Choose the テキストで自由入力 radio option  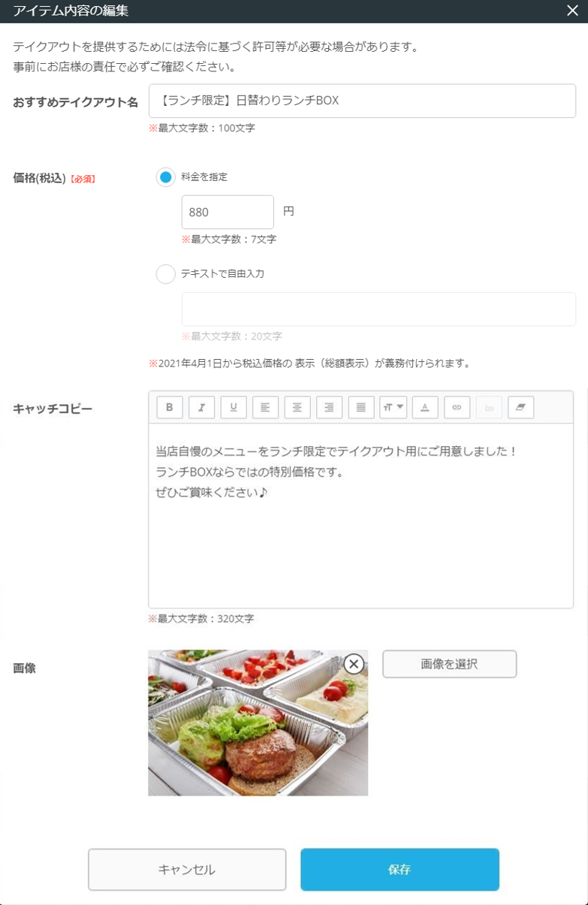166,274
